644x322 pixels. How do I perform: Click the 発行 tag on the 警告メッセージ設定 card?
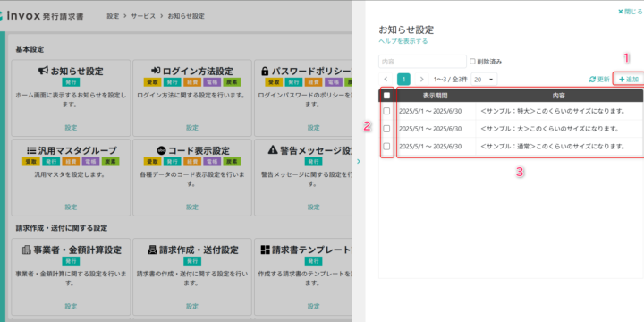click(x=313, y=161)
